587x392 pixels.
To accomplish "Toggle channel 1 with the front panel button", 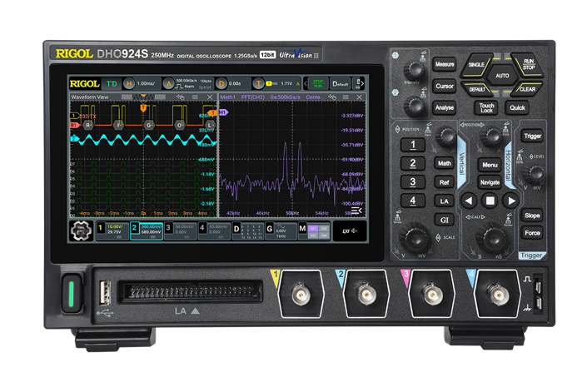I will [412, 145].
